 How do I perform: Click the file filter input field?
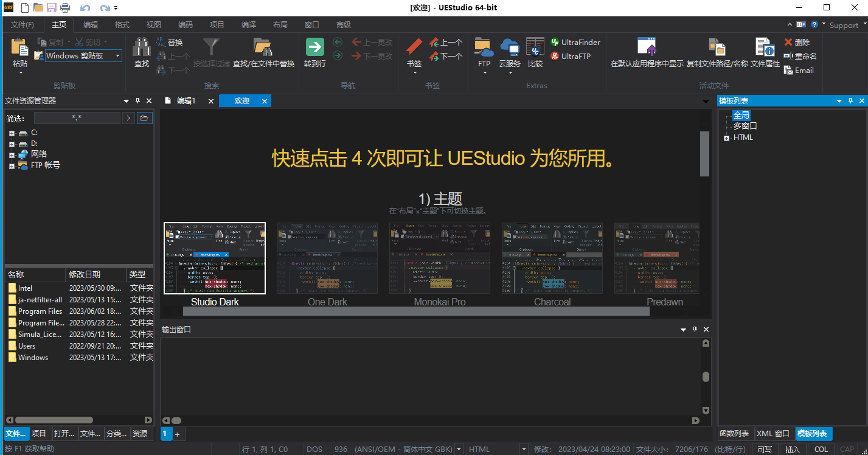(x=77, y=118)
